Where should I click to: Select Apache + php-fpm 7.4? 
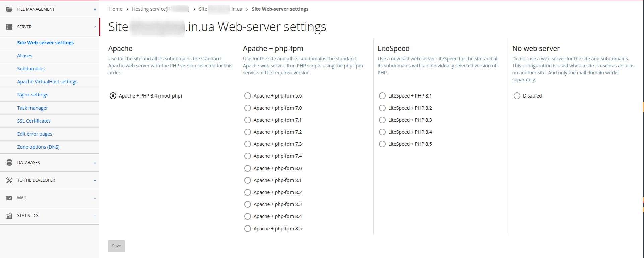pos(247,156)
